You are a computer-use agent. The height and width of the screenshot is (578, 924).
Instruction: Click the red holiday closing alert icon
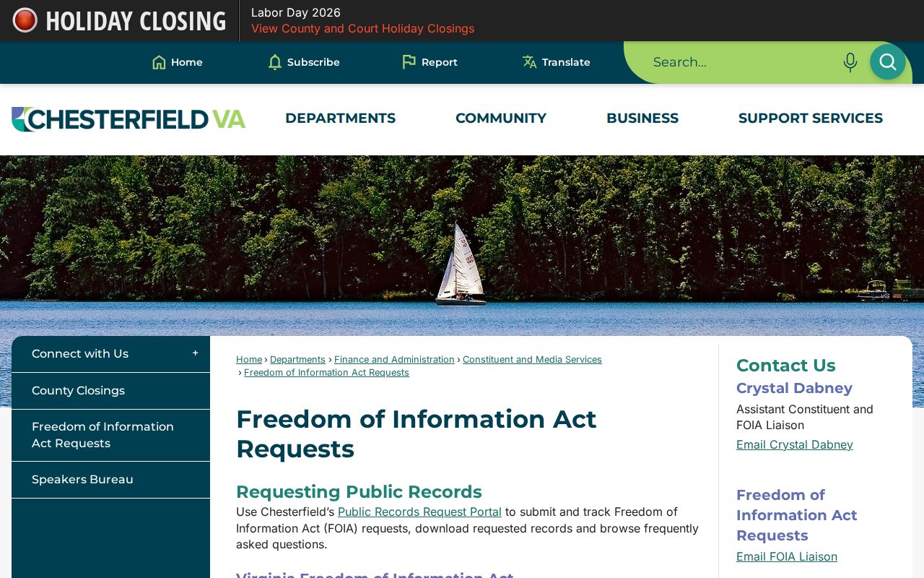point(25,20)
